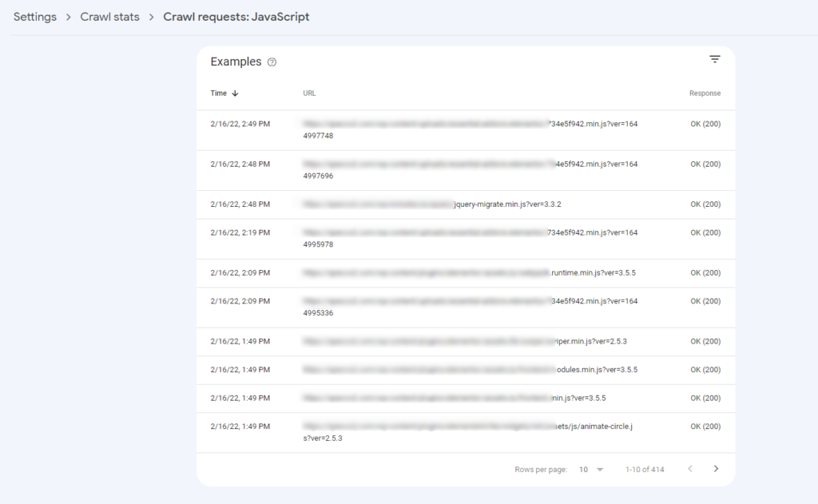Open row crawled 2/16/22, 2:49 PM
This screenshot has width=818, height=504.
(466, 130)
